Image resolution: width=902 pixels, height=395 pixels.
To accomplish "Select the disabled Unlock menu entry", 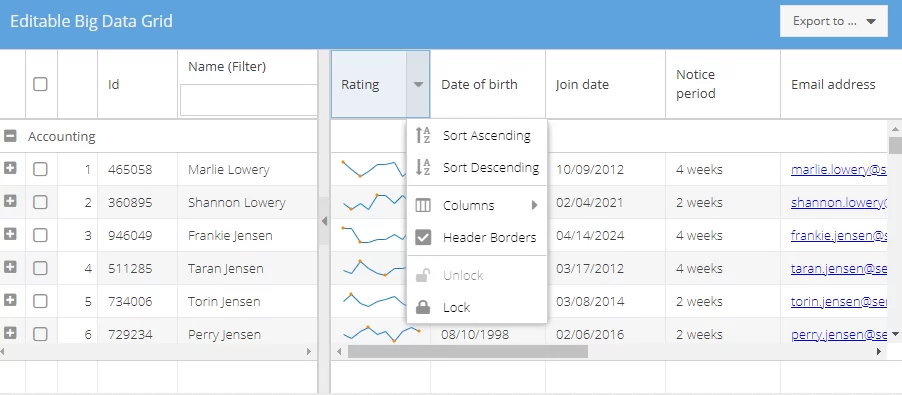I will [477, 275].
